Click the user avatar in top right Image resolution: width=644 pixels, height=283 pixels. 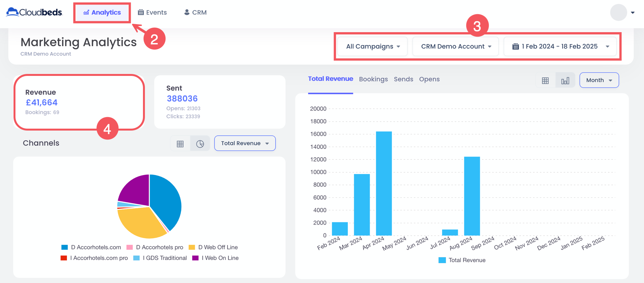click(618, 13)
